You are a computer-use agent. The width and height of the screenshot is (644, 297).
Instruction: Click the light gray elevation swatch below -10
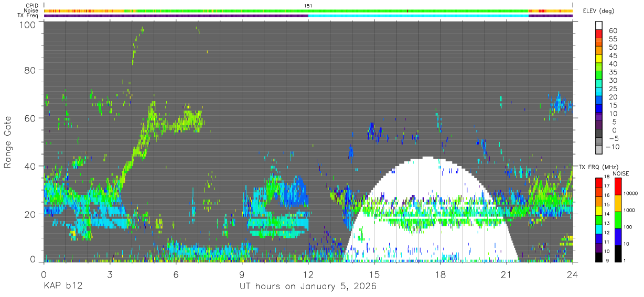599,150
